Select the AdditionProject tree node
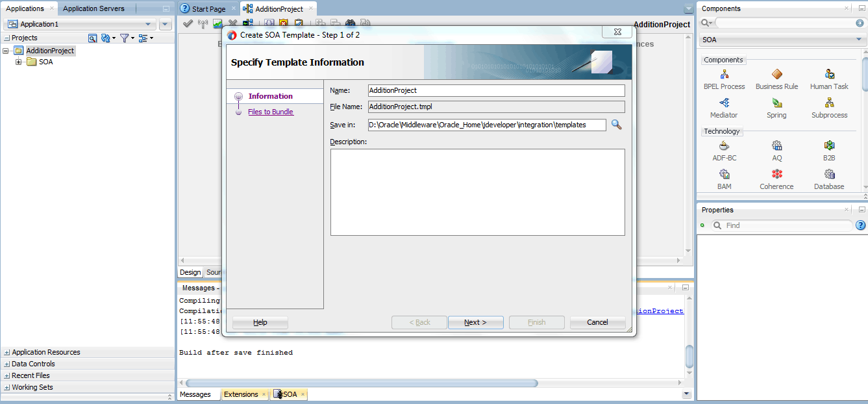 tap(50, 51)
